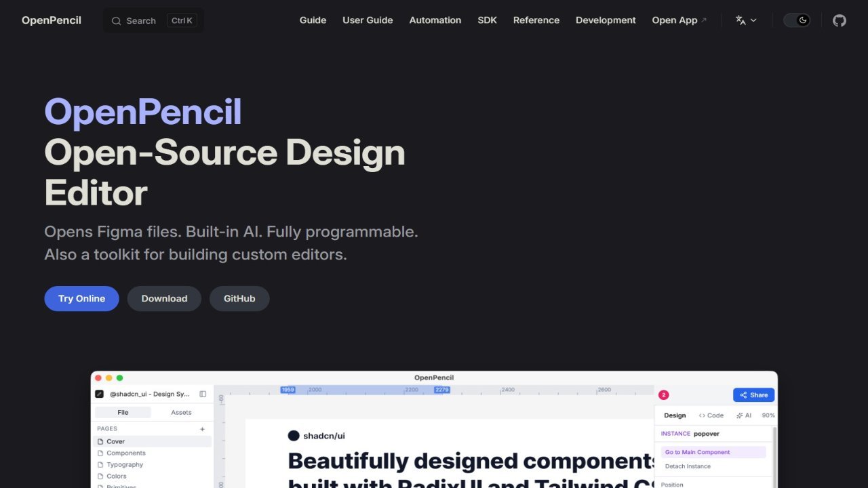Open the Automation menu item

(x=435, y=20)
